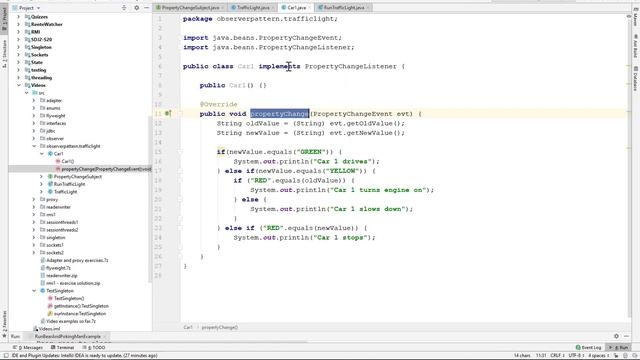Viewport: 640px width, 360px height.
Task: Switch to TrafficLight.java tab
Action: point(252,7)
